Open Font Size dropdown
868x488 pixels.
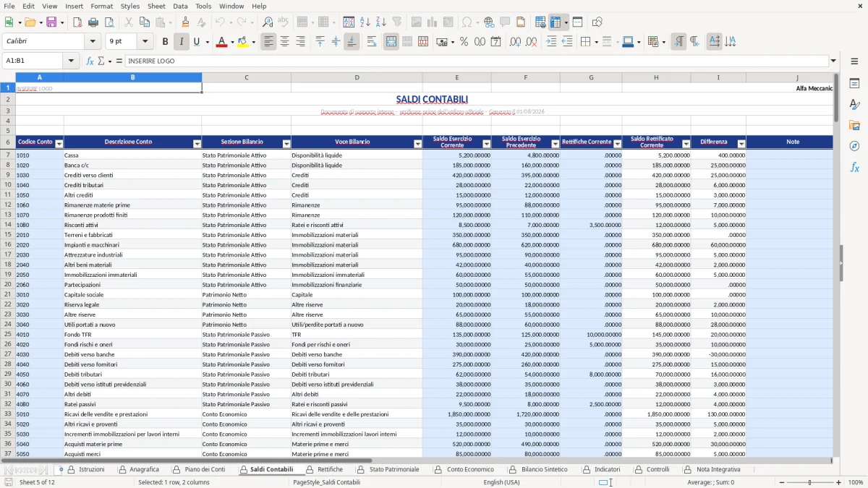pos(145,42)
